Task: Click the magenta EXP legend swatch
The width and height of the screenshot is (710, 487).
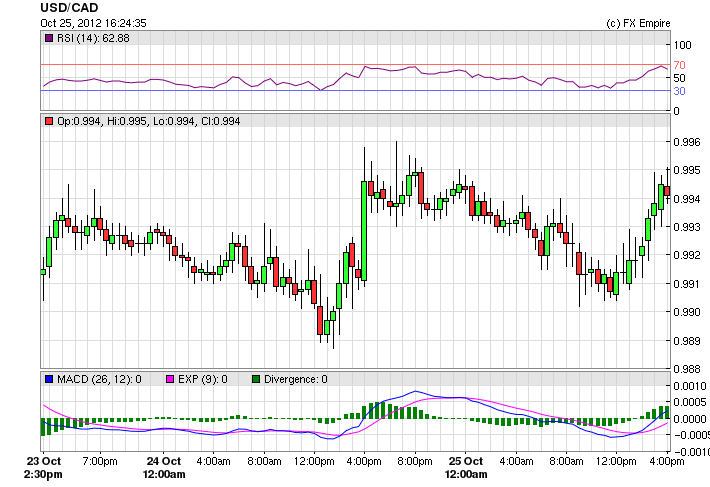Action: (x=170, y=379)
